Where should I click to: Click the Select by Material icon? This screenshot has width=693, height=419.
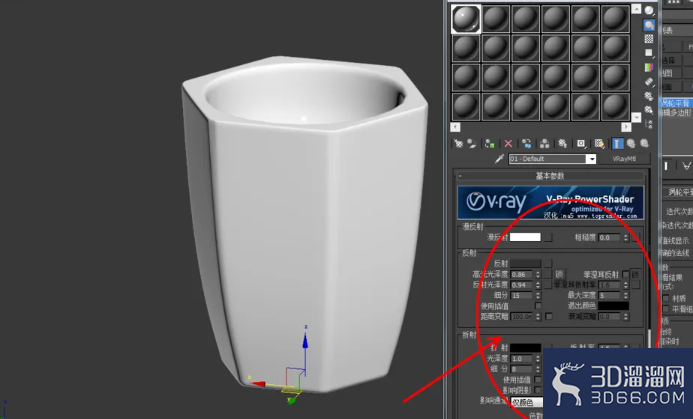[649, 110]
